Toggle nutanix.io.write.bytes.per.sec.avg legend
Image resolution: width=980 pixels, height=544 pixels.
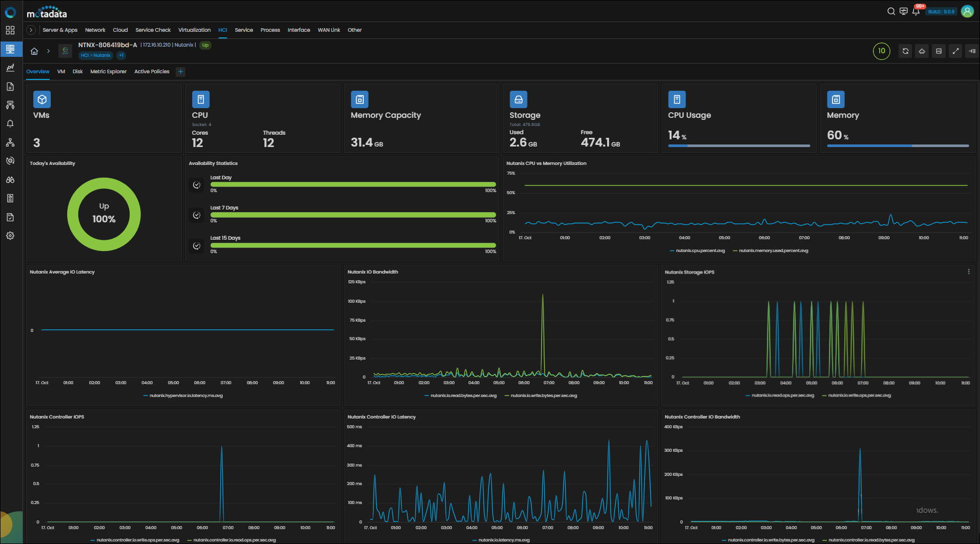(541, 395)
